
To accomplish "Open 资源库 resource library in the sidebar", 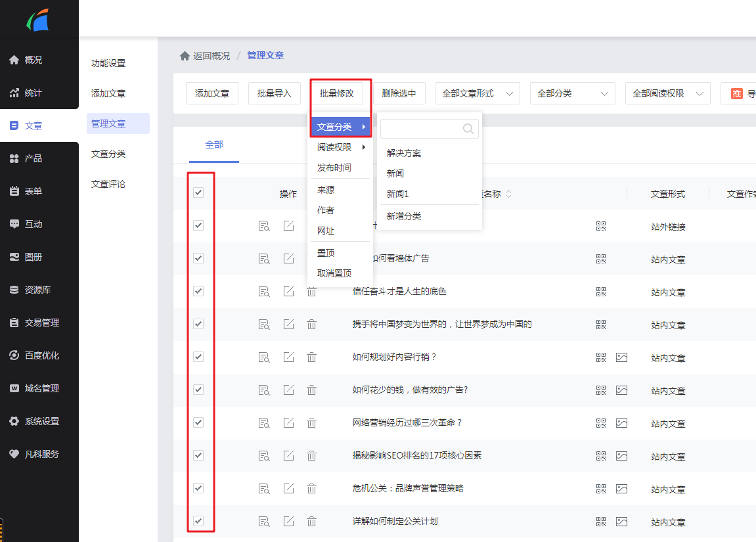I will (x=30, y=289).
